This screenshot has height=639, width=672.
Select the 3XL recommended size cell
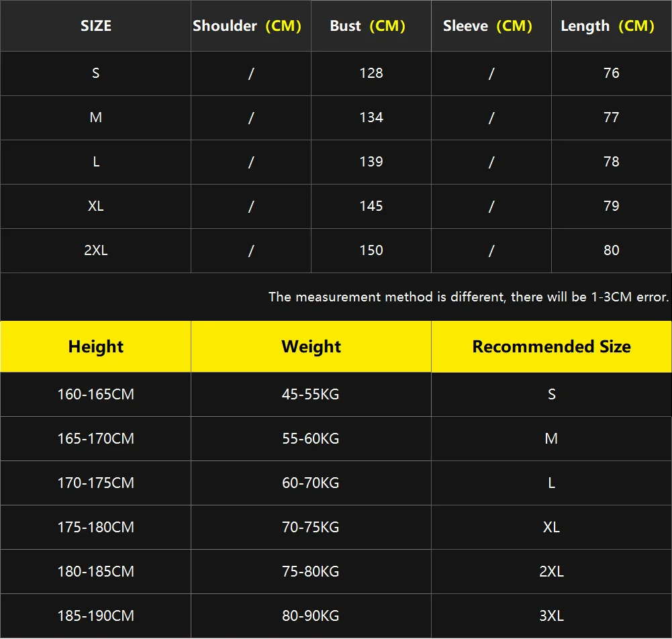(551, 616)
